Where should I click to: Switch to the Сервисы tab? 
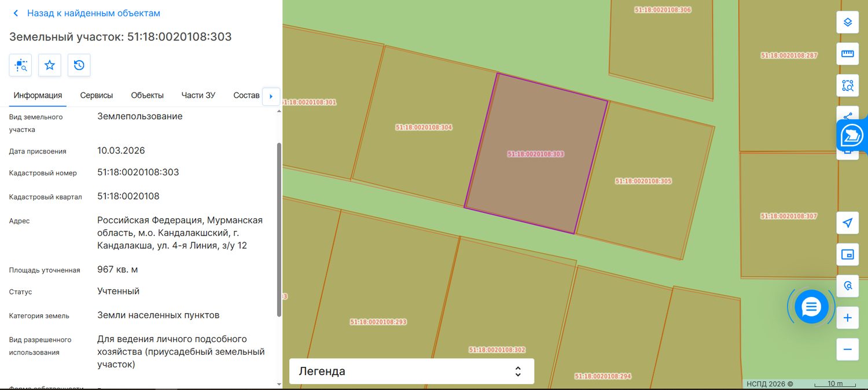[x=97, y=95]
